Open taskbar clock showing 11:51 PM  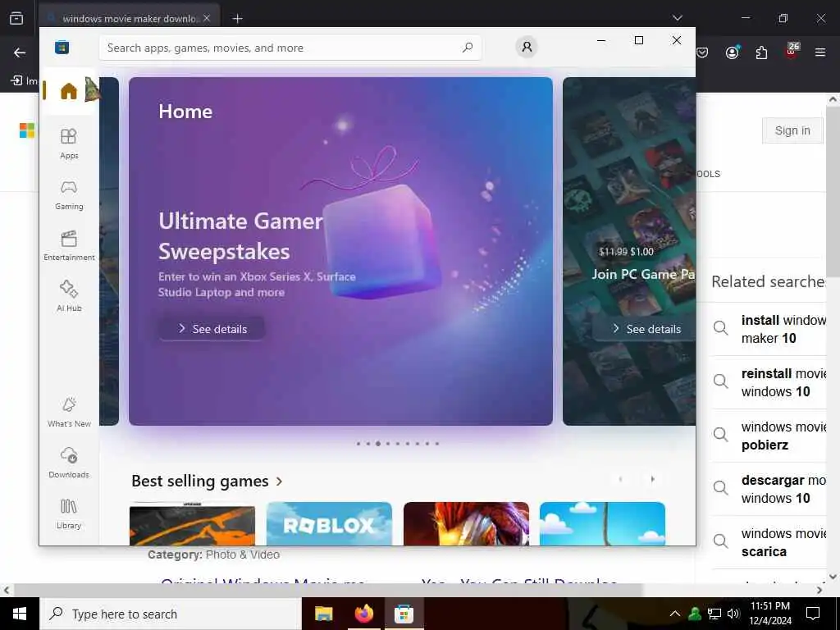[x=770, y=614]
